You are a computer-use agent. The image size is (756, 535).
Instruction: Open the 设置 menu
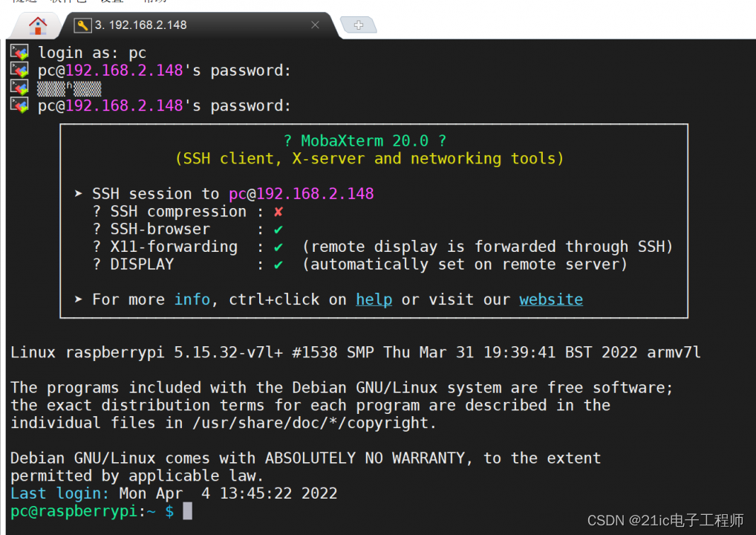pyautogui.click(x=110, y=2)
